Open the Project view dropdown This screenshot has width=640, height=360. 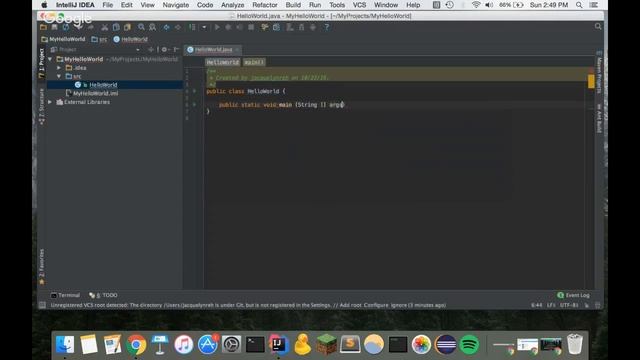pos(138,49)
